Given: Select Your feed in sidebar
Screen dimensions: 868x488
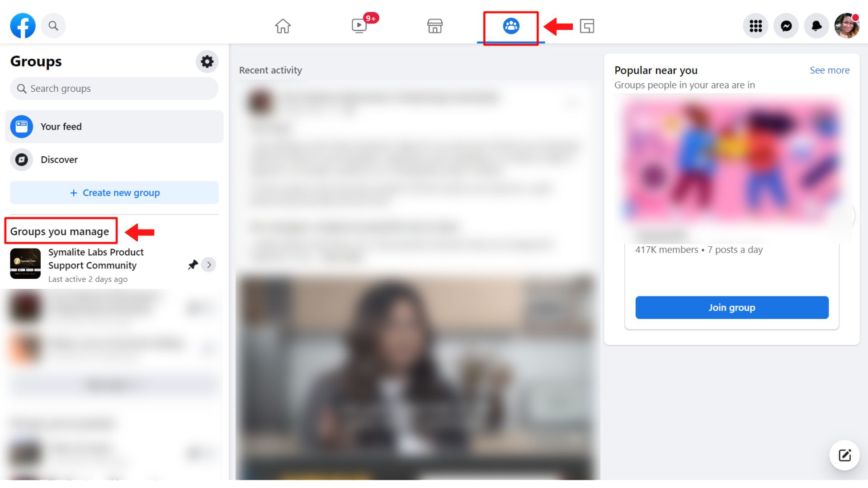Looking at the screenshot, I should point(114,127).
